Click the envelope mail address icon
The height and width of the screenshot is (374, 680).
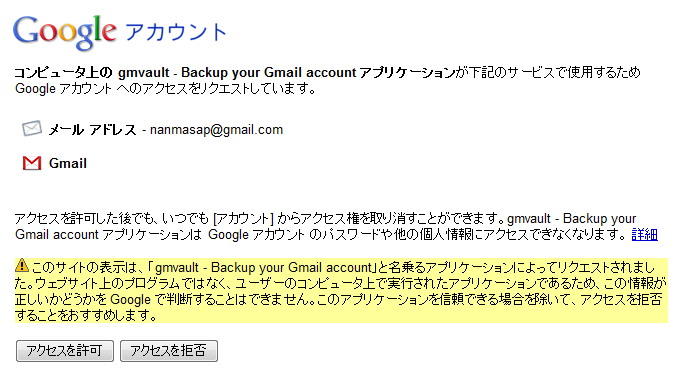pyautogui.click(x=32, y=129)
